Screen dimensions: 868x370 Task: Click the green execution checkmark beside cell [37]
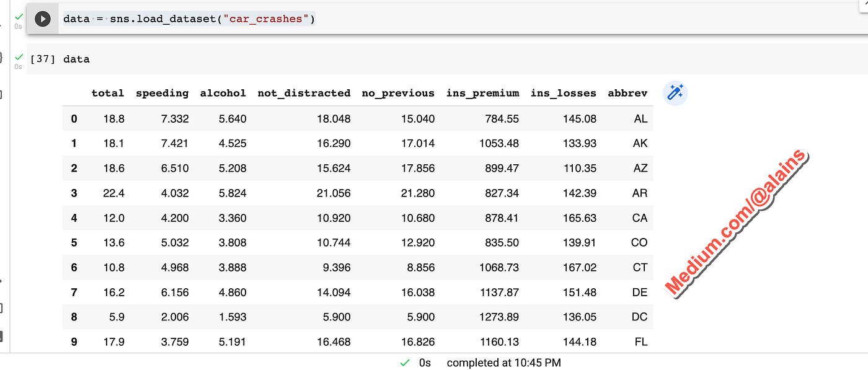18,56
